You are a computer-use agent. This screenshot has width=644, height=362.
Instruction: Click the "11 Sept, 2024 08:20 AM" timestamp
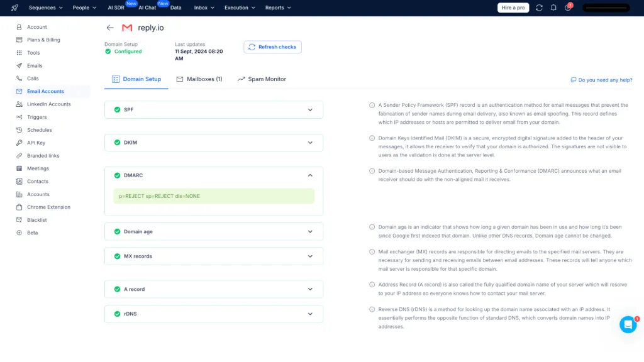199,55
